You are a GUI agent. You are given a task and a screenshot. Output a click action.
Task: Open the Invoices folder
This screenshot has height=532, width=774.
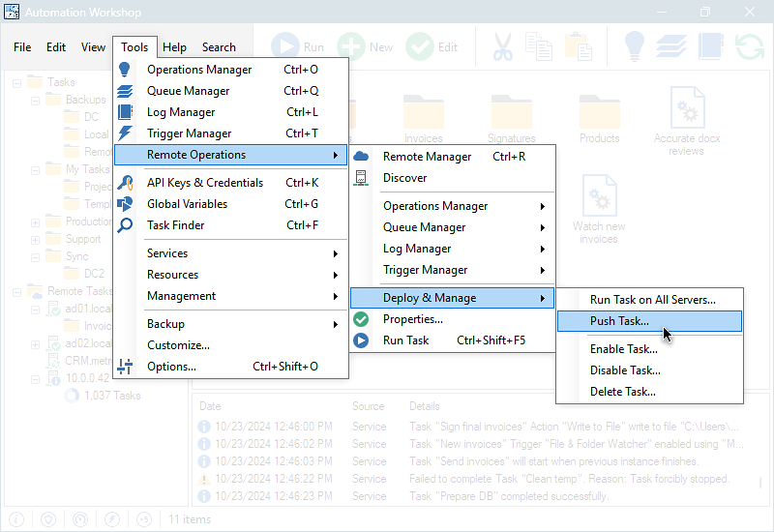point(424,119)
